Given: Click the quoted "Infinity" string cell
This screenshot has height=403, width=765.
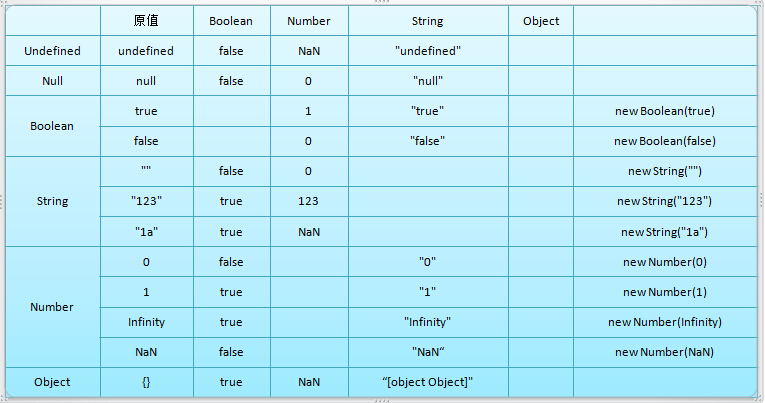Looking at the screenshot, I should [x=427, y=322].
